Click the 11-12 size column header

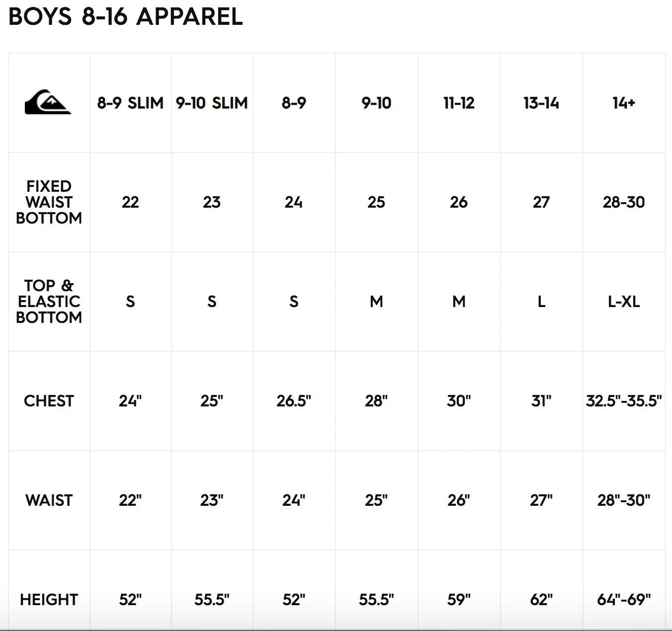point(459,103)
